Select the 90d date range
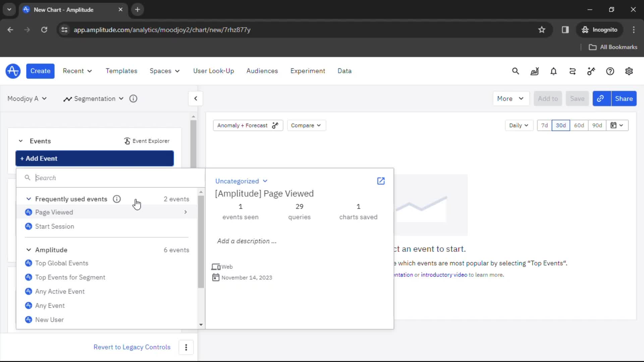 [597, 125]
